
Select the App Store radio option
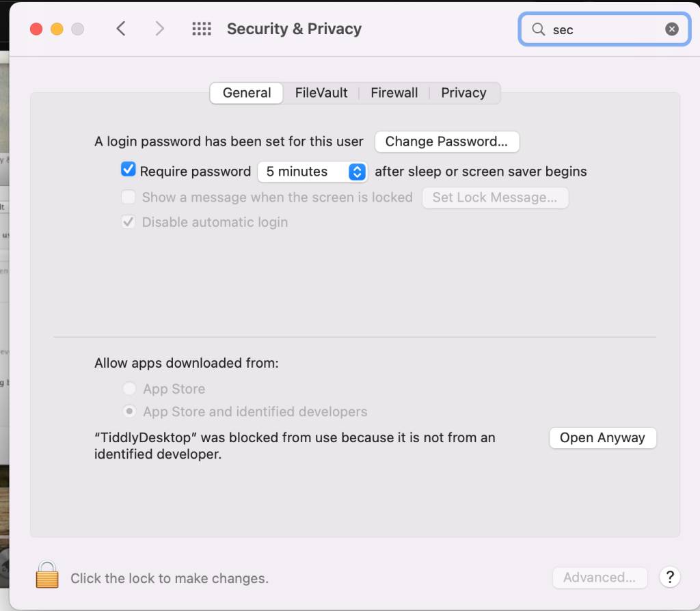click(x=129, y=389)
